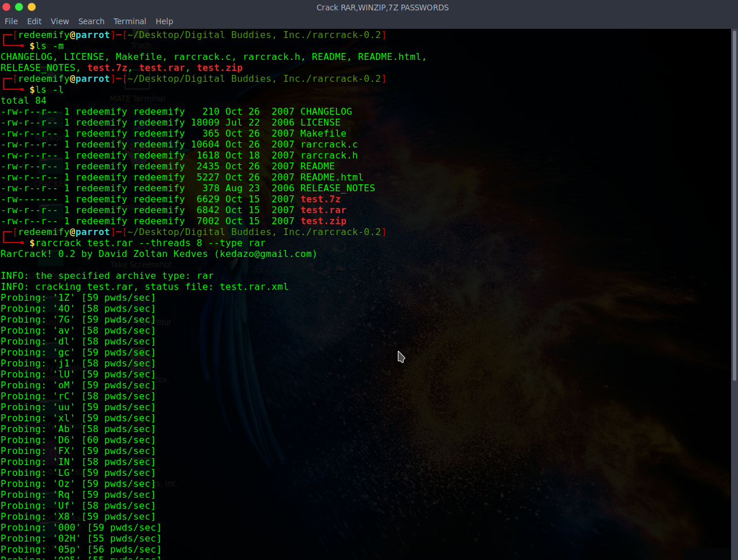Click 'total 84' output line
The image size is (738, 560).
coord(24,101)
